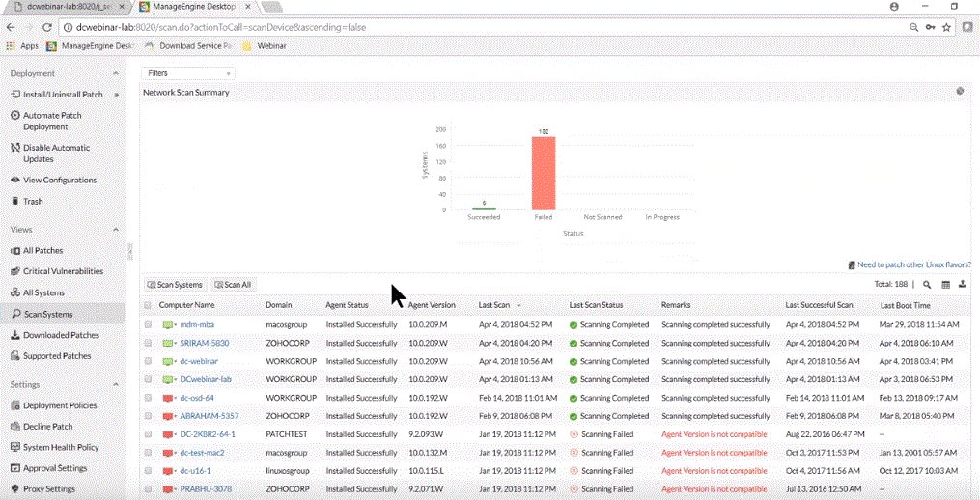Open the browser zoom magnifier icon
Viewport: 980px width, 500px height.
point(913,27)
